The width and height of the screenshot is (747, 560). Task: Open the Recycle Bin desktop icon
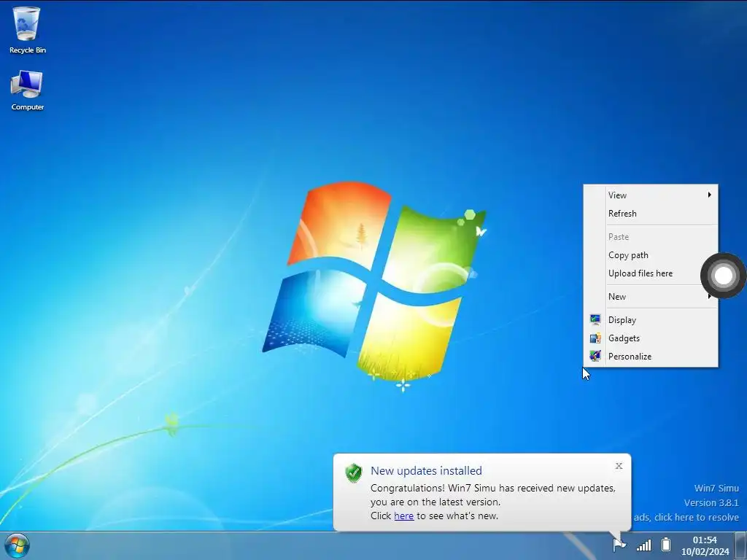(x=27, y=31)
